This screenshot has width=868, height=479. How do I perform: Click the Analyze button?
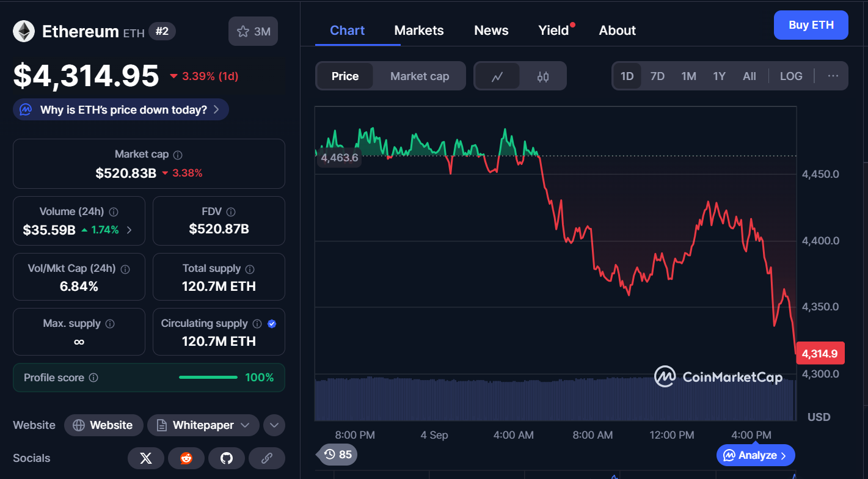point(756,455)
